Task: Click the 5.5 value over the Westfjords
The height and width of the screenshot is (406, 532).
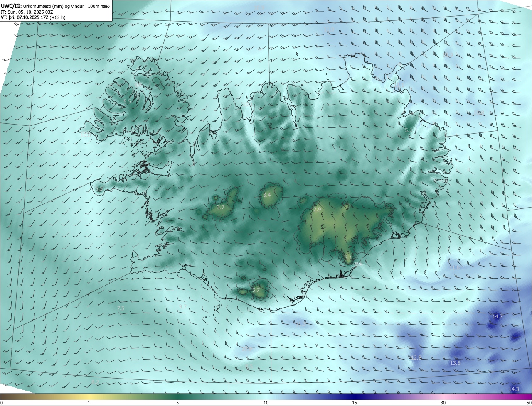Action: 128,101
